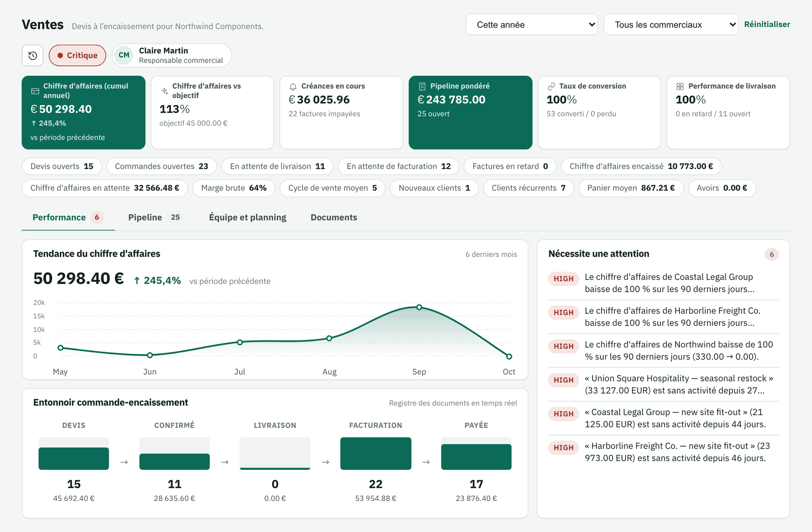Click the CM avatar for Claire Martin
Screen dimensions: 812x532
pos(124,55)
